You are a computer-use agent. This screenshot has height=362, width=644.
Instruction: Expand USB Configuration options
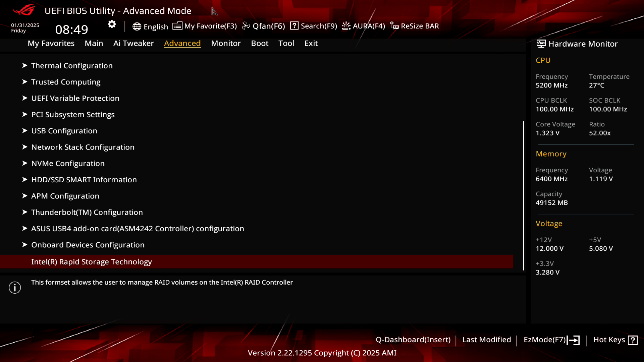(64, 130)
